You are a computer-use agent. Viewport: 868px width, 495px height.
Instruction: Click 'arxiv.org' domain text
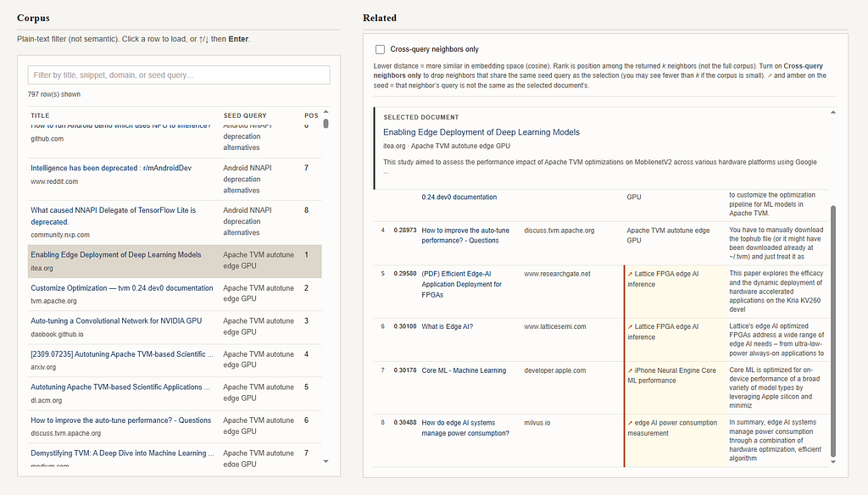coord(43,367)
